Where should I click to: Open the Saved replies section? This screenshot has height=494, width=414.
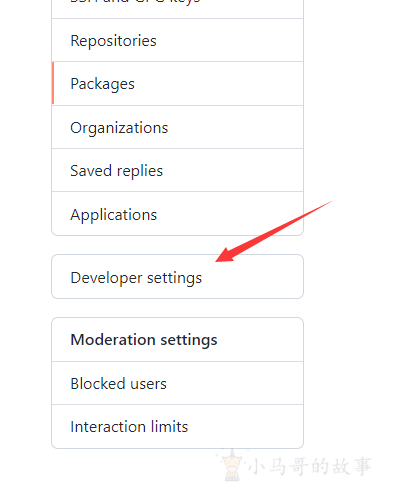177,170
